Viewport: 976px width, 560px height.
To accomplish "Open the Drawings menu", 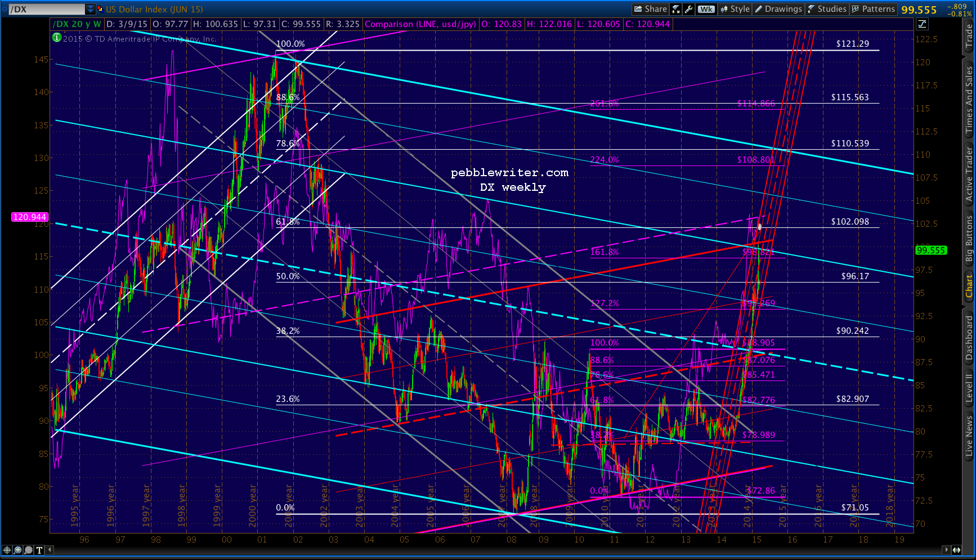I will click(778, 9).
